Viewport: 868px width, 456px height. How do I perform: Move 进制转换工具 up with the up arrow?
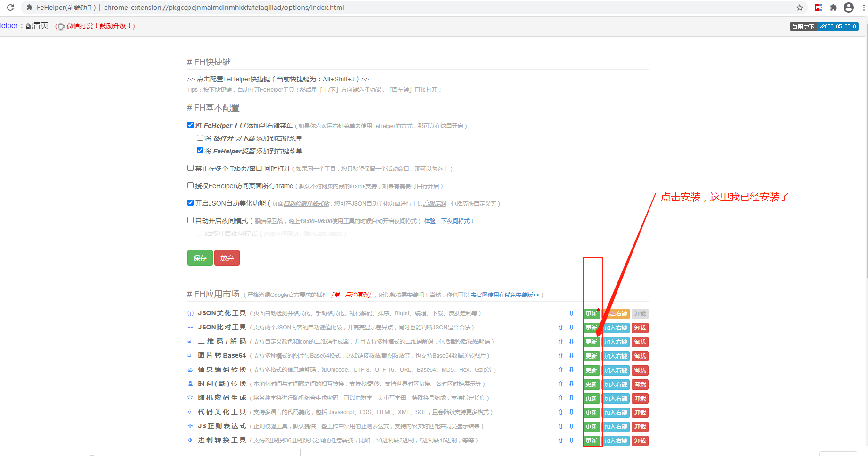(560, 440)
